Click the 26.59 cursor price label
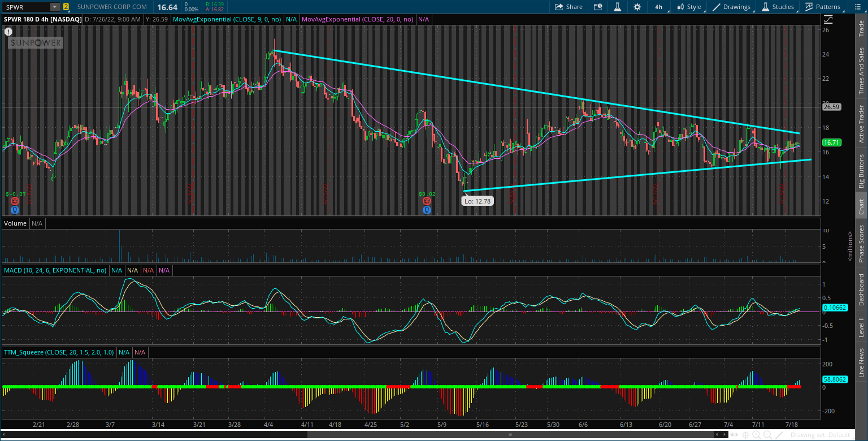Screen dimensions: 868x441 tap(832, 106)
